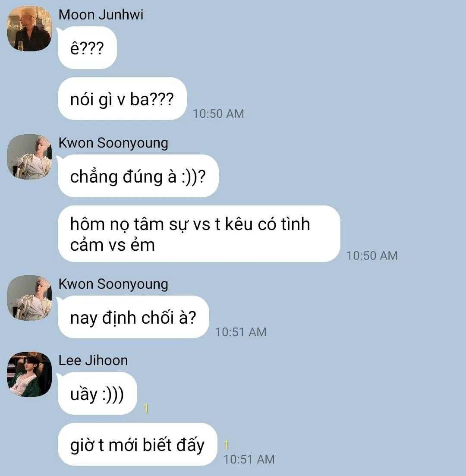Open Lee Jihoon's profile avatar

coord(29,374)
